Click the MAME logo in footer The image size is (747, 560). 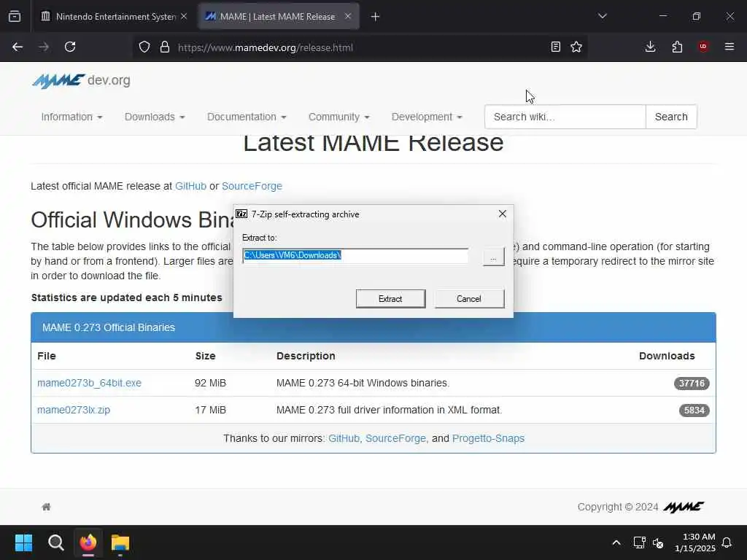[x=684, y=507]
